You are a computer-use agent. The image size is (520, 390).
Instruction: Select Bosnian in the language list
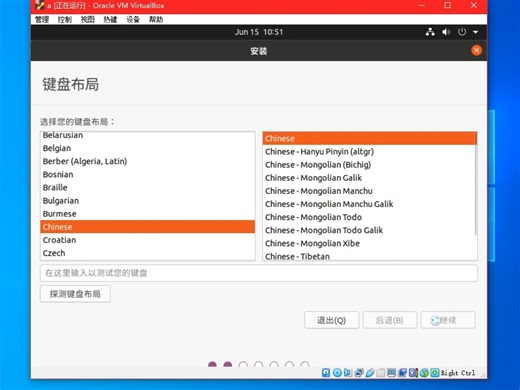click(x=148, y=174)
